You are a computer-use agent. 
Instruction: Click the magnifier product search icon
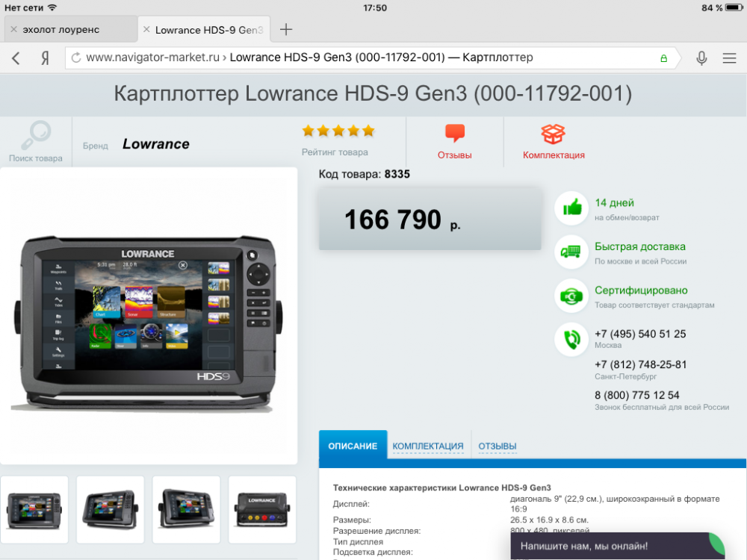point(35,136)
